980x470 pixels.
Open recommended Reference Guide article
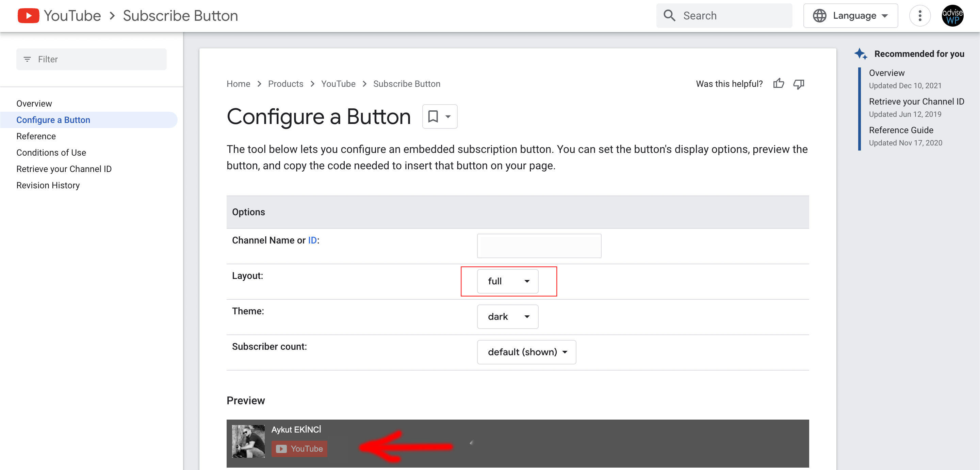pos(901,130)
